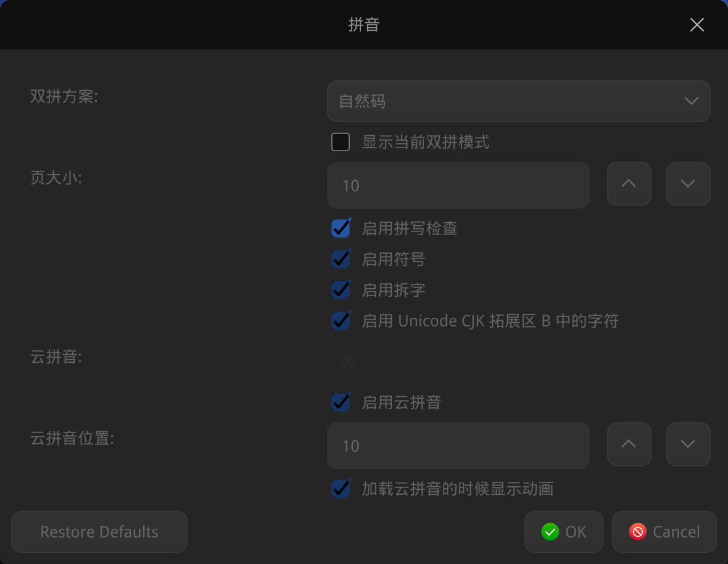Increase 云拼音位置 with up arrow

click(629, 444)
